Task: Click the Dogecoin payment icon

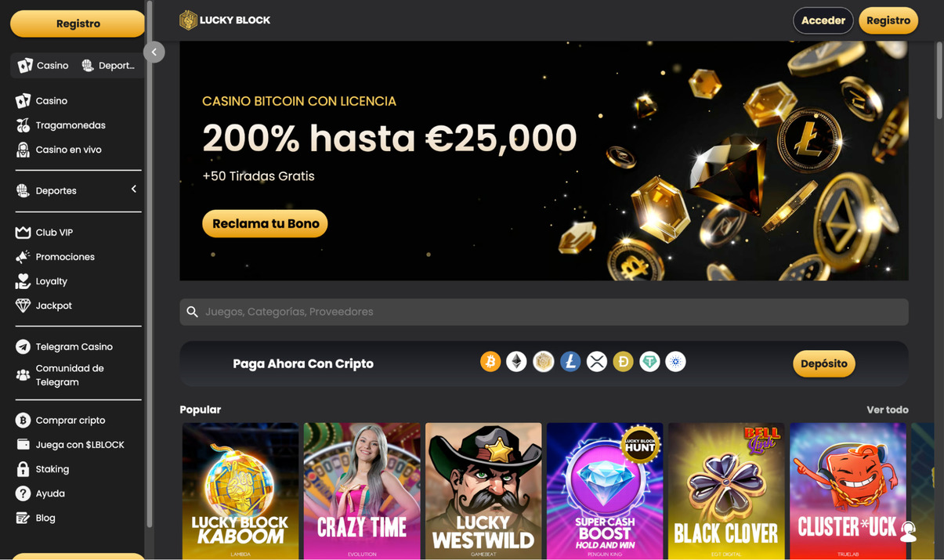Action: tap(624, 362)
